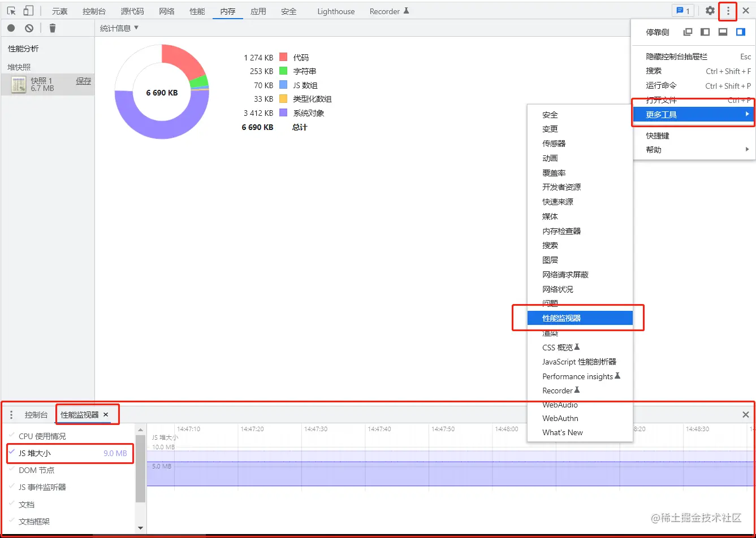
Task: Activate the inspect element picker icon
Action: pyautogui.click(x=11, y=11)
